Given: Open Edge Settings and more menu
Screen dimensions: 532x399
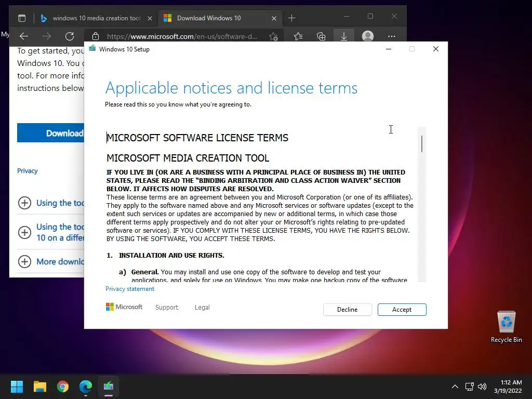Looking at the screenshot, I should [x=392, y=36].
